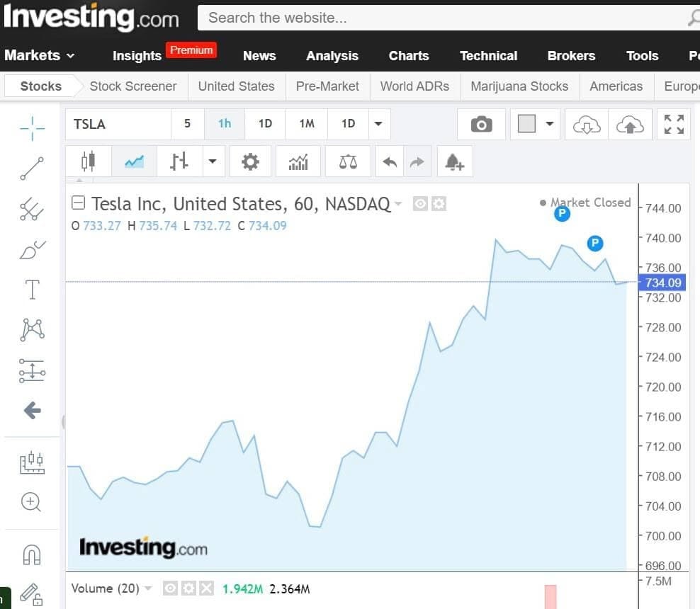Click the cloud download load chart icon
This screenshot has height=609, width=700.
pos(586,125)
